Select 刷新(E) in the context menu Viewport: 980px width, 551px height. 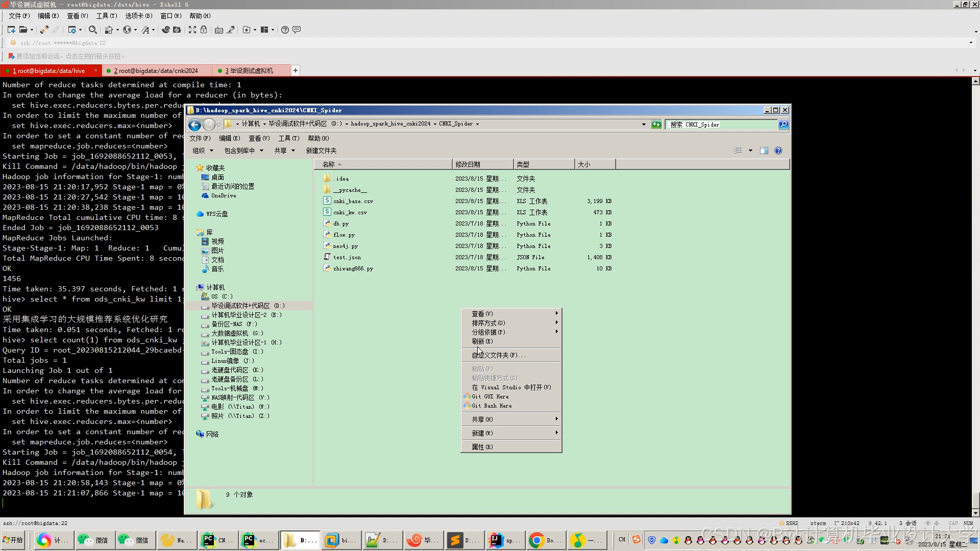pyautogui.click(x=482, y=341)
